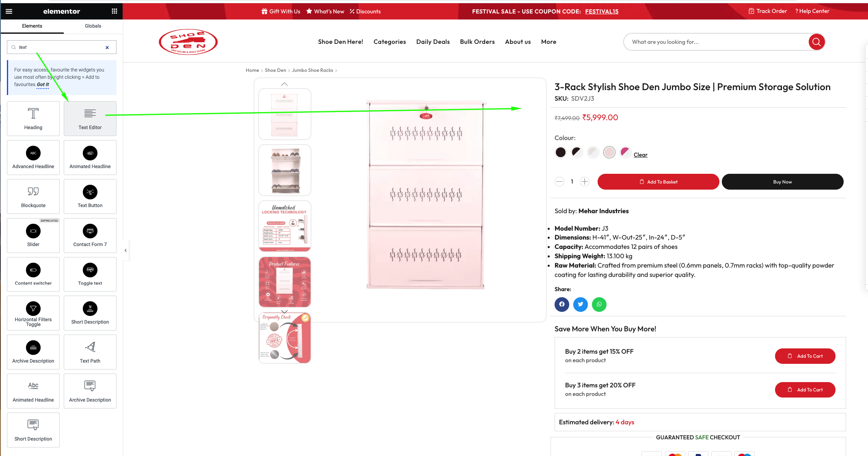
Task: Click the Buy Now button
Action: click(x=782, y=182)
